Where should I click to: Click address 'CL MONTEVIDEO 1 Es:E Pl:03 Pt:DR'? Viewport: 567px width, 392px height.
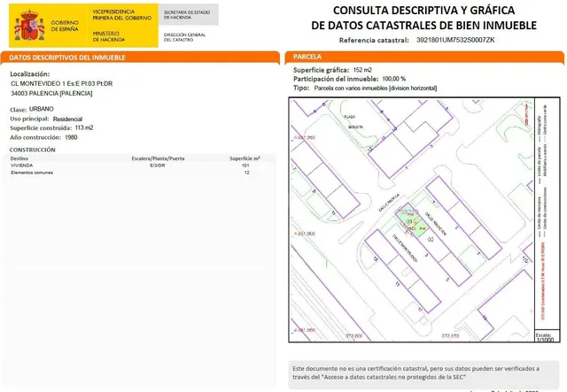pyautogui.click(x=61, y=83)
